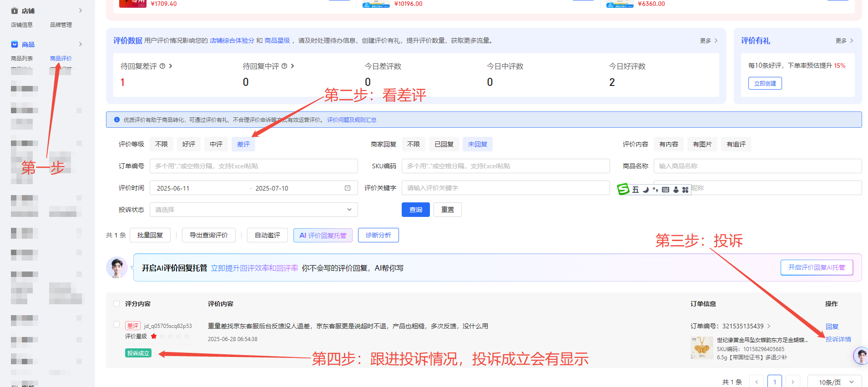Click the moon icon in IME toolbar
Viewport: 868px width, 387px height.
(x=646, y=190)
